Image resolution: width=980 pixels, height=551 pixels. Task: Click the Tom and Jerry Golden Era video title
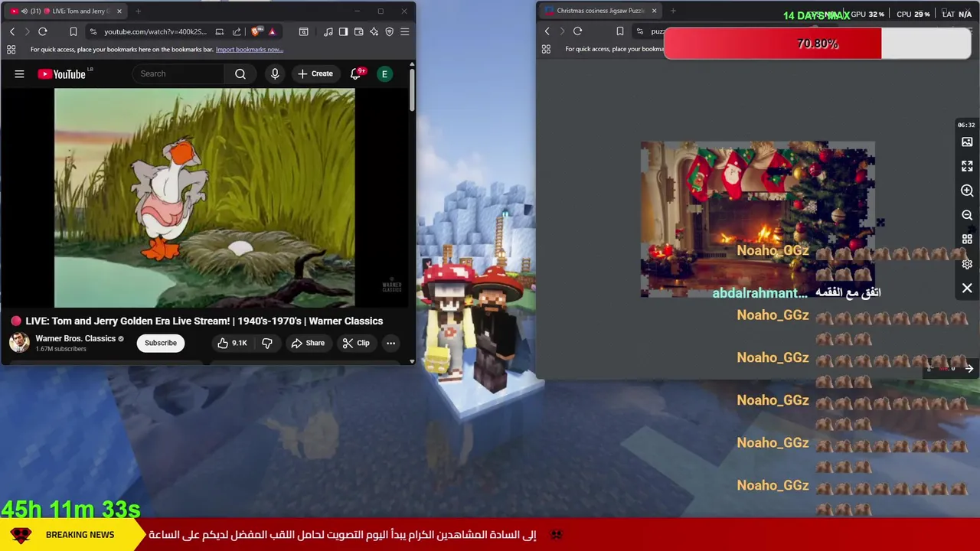[204, 321]
